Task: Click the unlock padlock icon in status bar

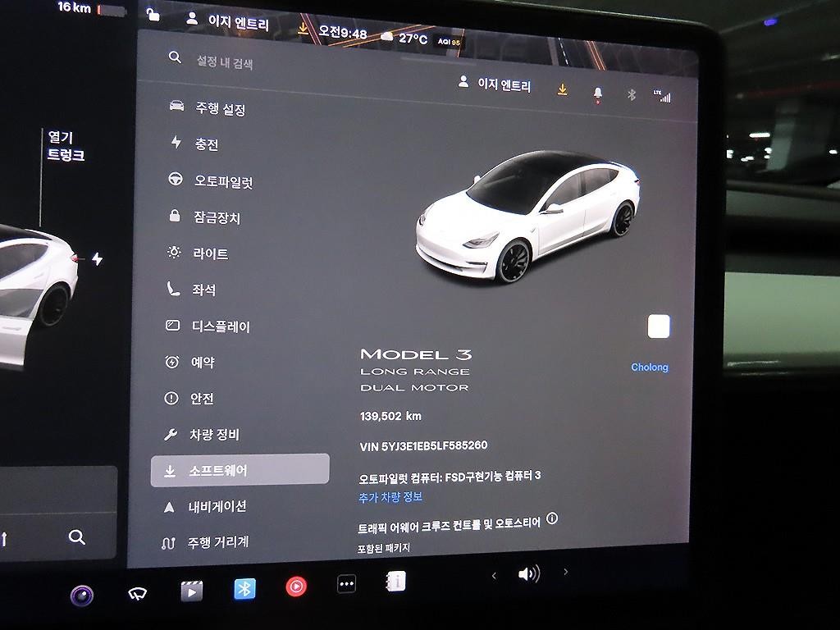Action: [x=153, y=14]
